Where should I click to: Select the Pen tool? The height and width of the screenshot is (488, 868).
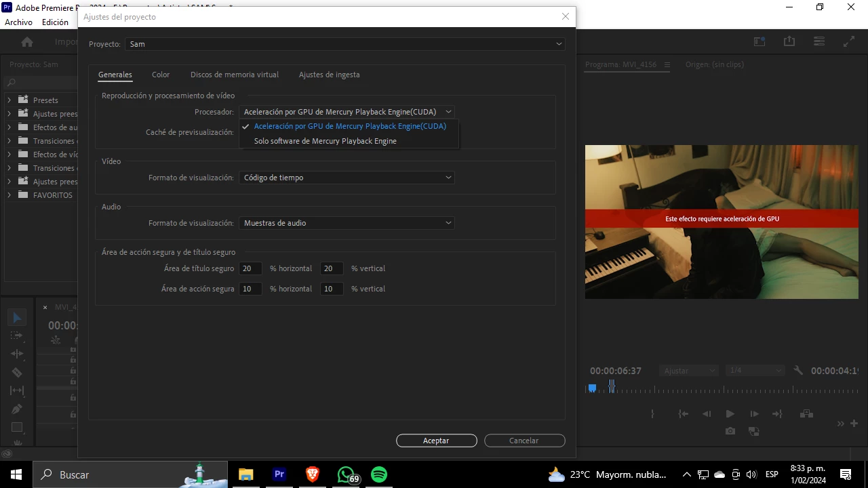point(17,409)
